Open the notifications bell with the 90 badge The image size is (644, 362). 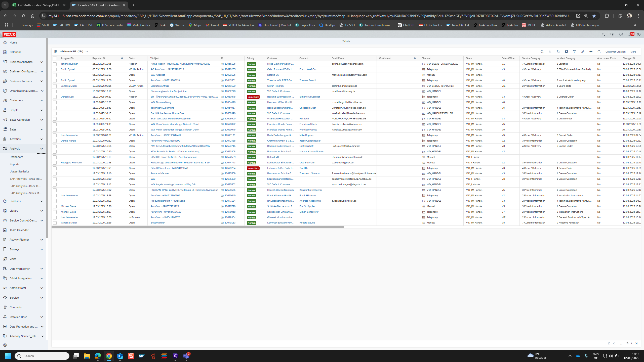tap(630, 34)
